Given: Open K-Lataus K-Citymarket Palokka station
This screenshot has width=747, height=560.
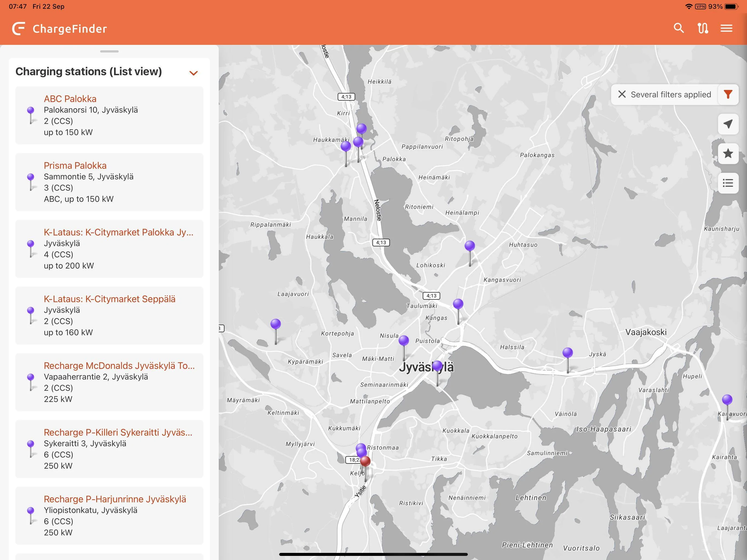Looking at the screenshot, I should [119, 232].
